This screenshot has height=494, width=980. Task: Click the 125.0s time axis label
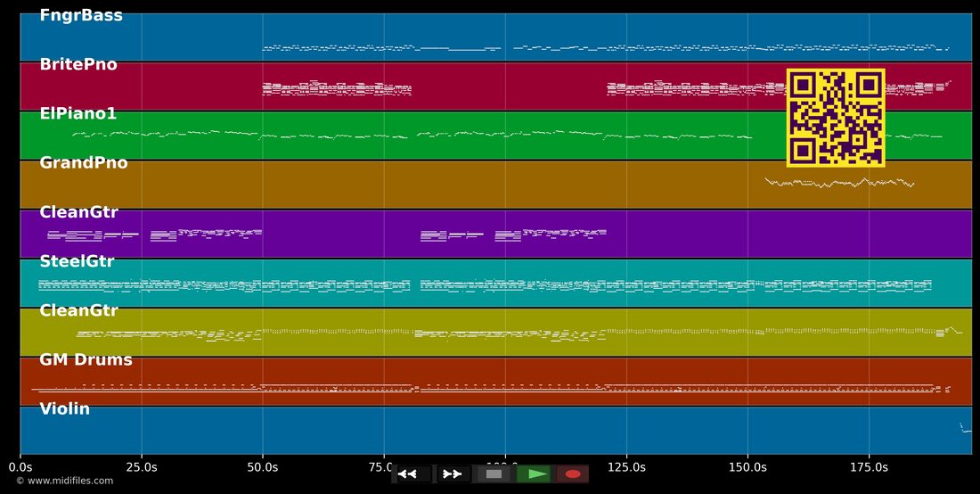pos(626,467)
